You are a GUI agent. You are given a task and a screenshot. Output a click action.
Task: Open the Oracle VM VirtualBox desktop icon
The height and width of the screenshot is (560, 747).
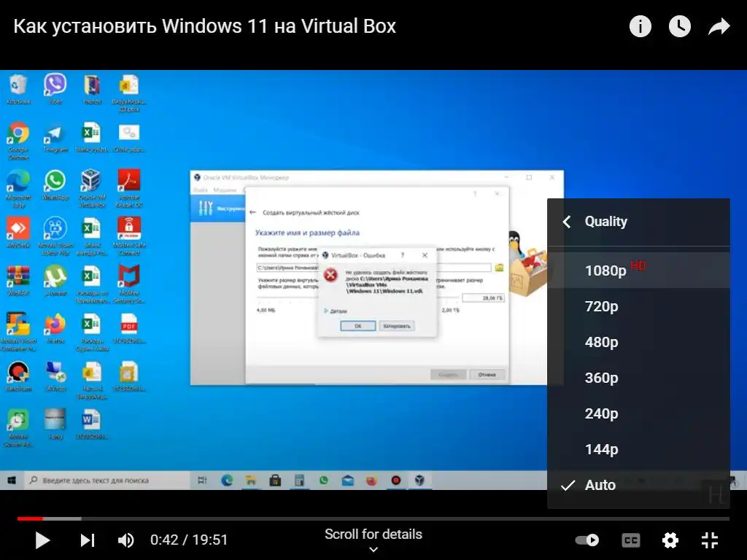[x=92, y=189]
